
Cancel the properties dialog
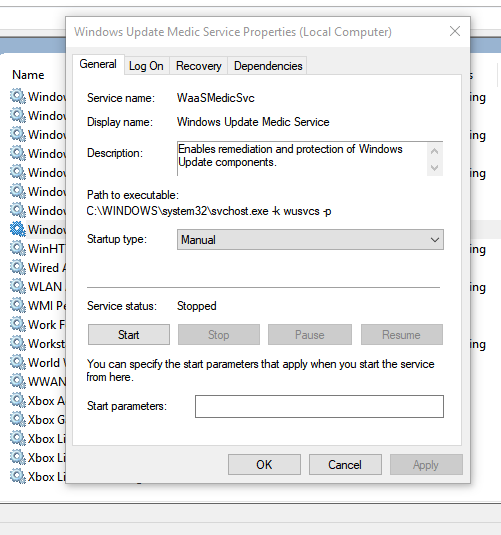[x=345, y=464]
